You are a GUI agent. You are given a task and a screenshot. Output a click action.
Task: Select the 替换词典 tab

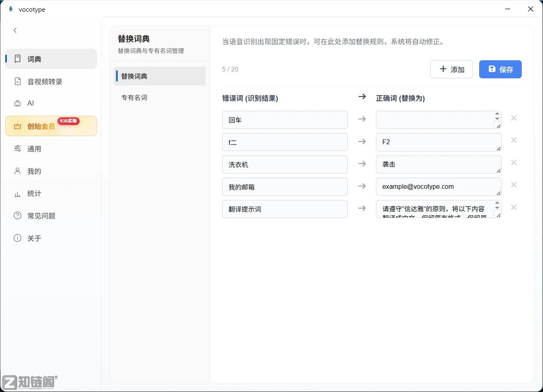159,76
